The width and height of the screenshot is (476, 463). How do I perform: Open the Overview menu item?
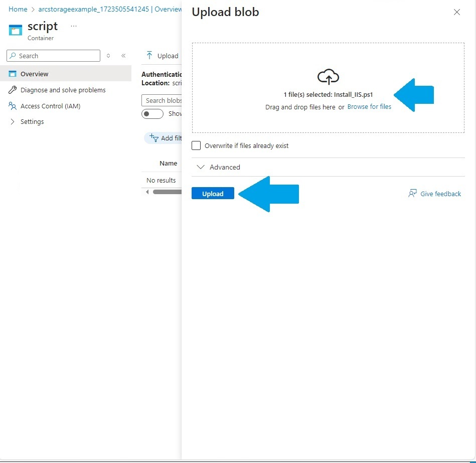(x=66, y=74)
